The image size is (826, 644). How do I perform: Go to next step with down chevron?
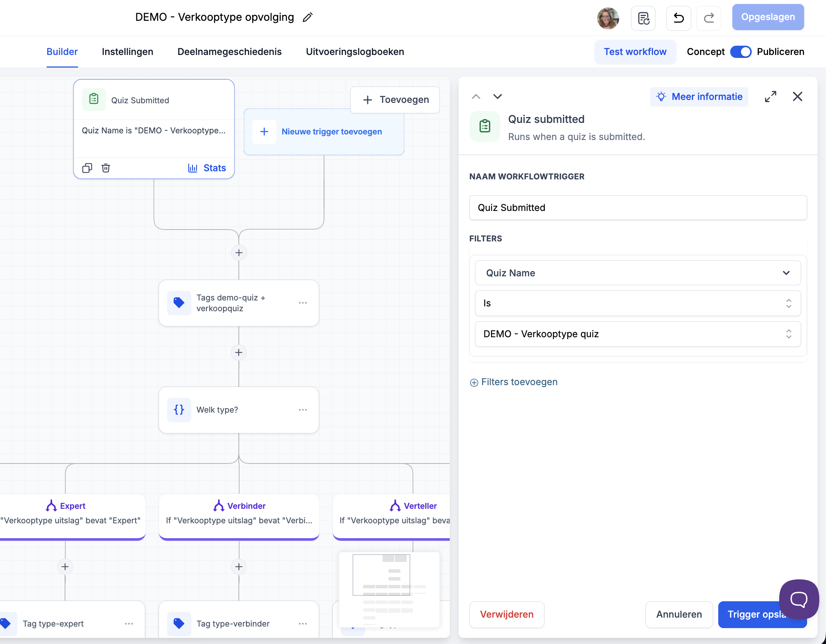(497, 97)
